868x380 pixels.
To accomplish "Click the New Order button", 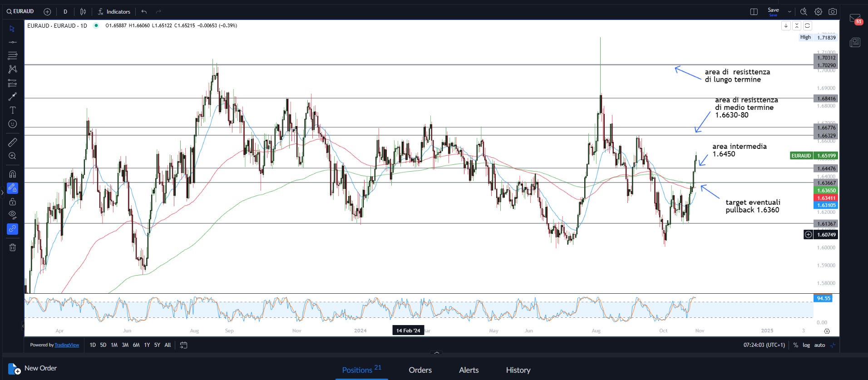I will coord(32,368).
